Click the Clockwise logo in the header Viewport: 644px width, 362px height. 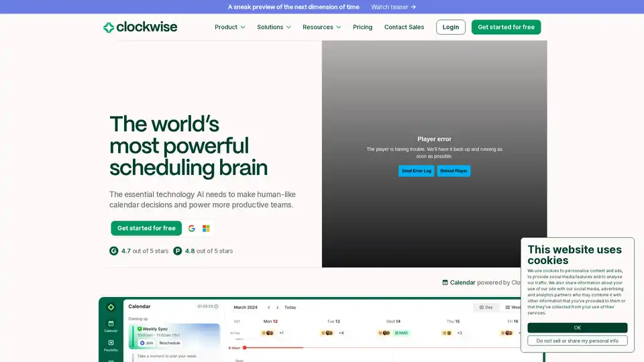[x=140, y=27]
